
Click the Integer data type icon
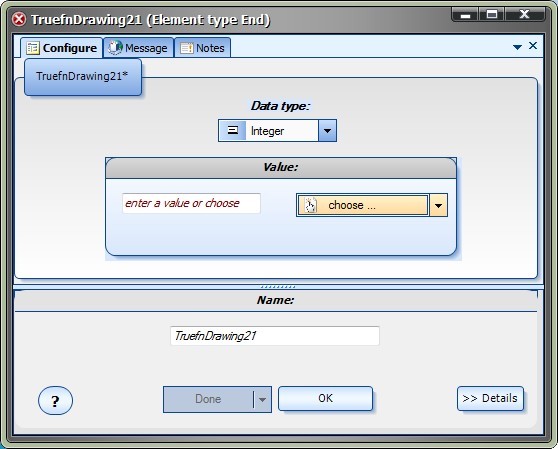(x=232, y=131)
